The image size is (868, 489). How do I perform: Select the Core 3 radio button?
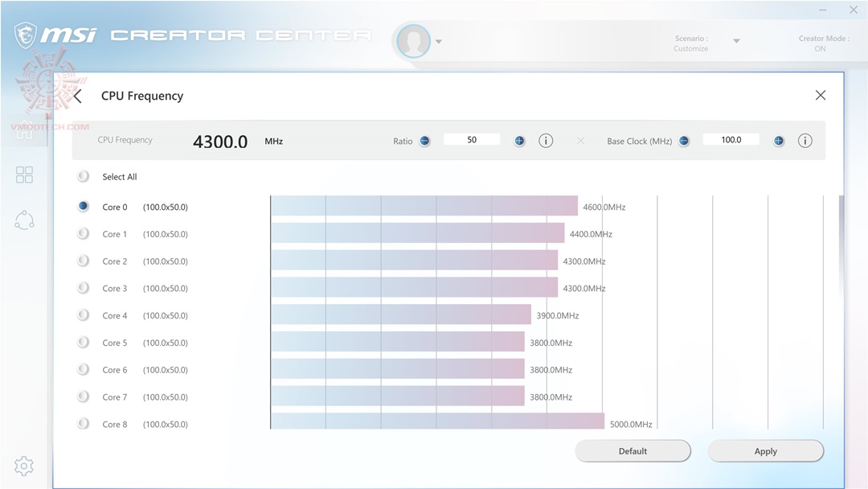click(83, 287)
